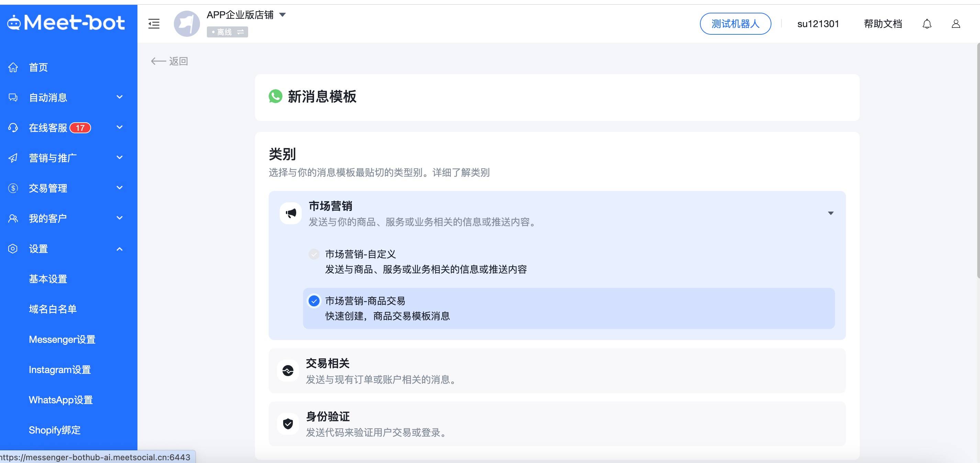Screen dimensions: 980x463
Task: Open WhatsApp设置 in the sidebar
Action: [61, 400]
